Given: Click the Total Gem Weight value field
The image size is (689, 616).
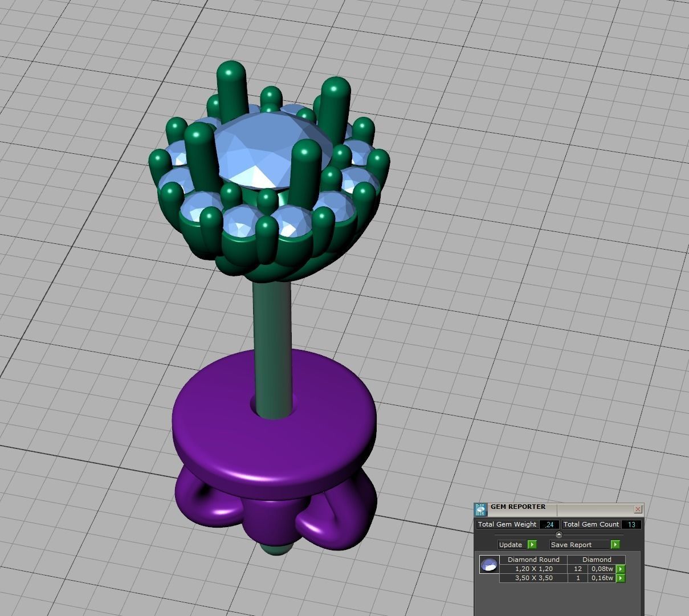Looking at the screenshot, I should (549, 524).
